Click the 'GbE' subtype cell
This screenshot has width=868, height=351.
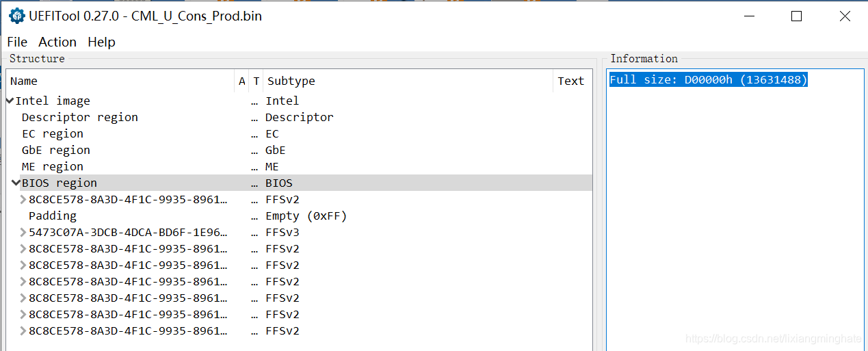276,150
